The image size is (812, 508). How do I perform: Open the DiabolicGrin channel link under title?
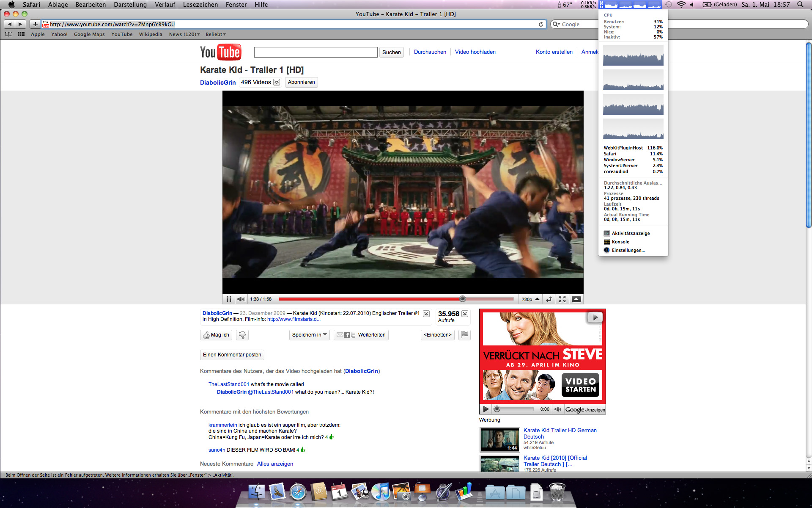(x=218, y=83)
